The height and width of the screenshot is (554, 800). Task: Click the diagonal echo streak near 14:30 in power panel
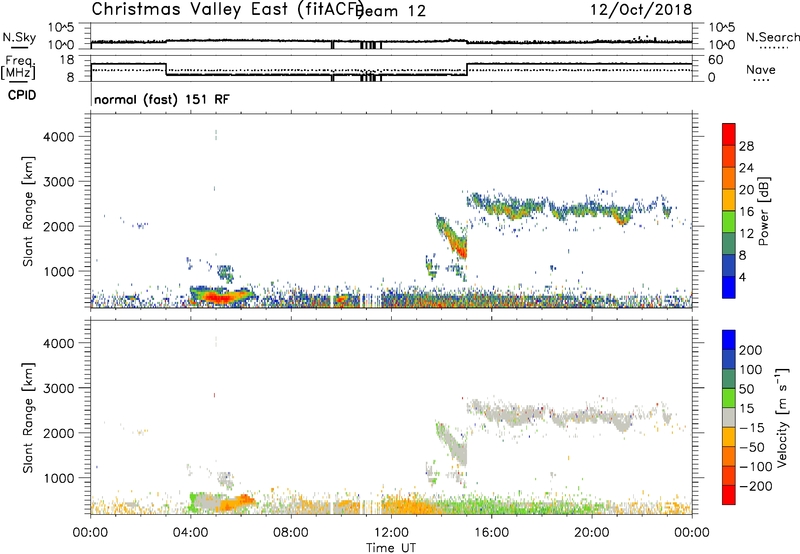[x=452, y=236]
